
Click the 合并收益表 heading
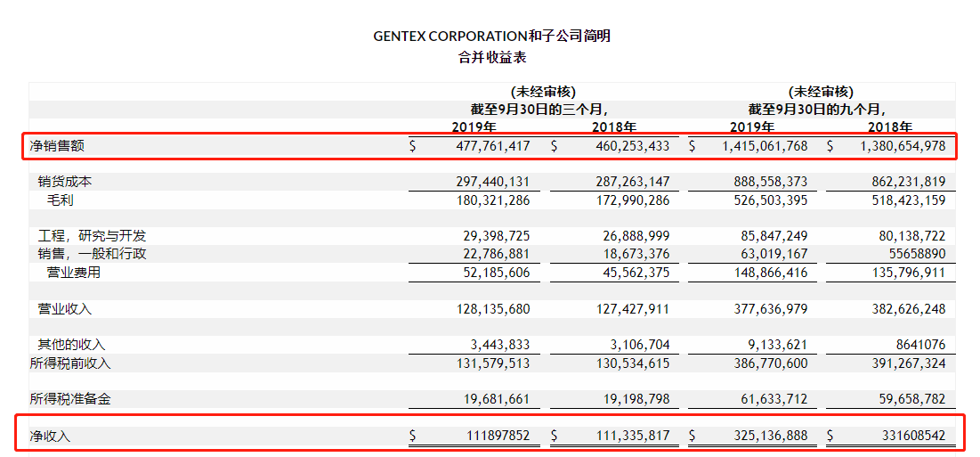coord(492,58)
